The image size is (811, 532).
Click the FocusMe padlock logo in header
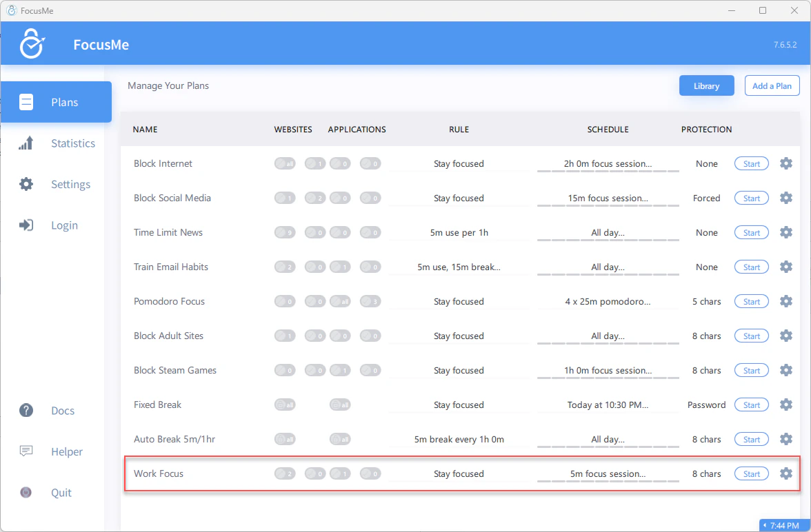(x=32, y=43)
